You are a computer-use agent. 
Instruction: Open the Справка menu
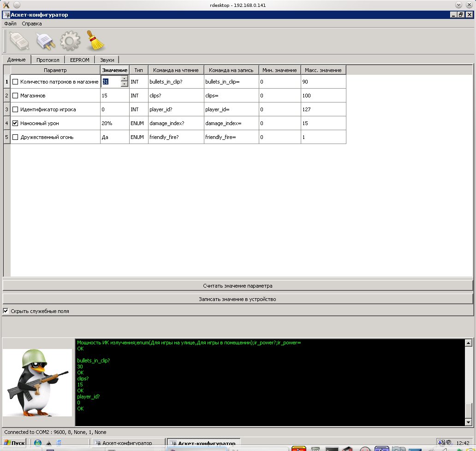point(31,24)
